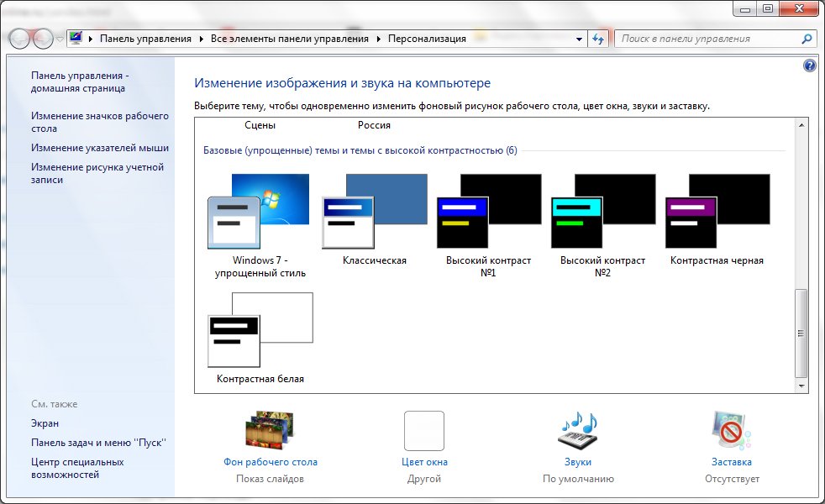Select the Высокий контраст №1 theme
This screenshot has height=504, width=825.
point(488,225)
